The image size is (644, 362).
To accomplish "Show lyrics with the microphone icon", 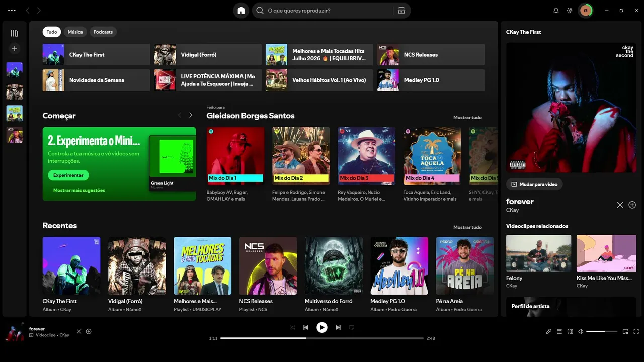I will coord(549,331).
